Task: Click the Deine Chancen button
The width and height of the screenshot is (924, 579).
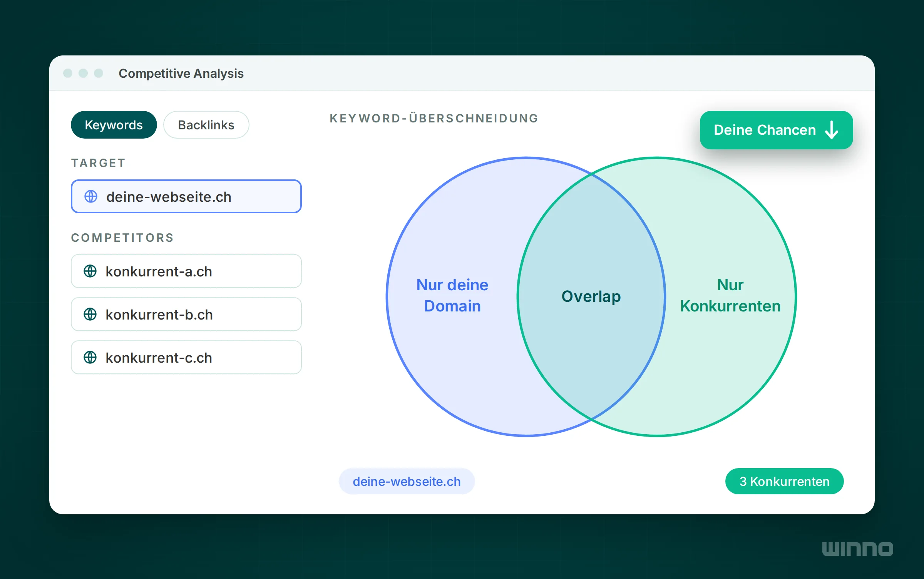Action: (776, 130)
